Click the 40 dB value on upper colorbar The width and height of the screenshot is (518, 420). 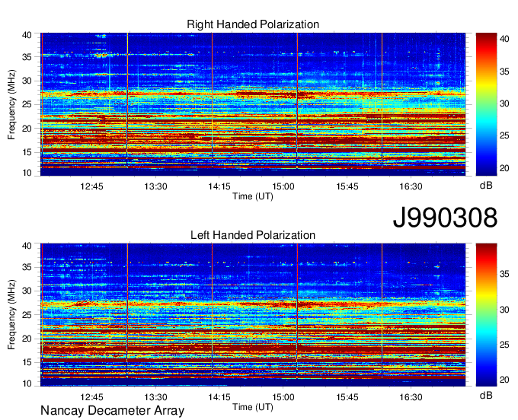tap(504, 39)
